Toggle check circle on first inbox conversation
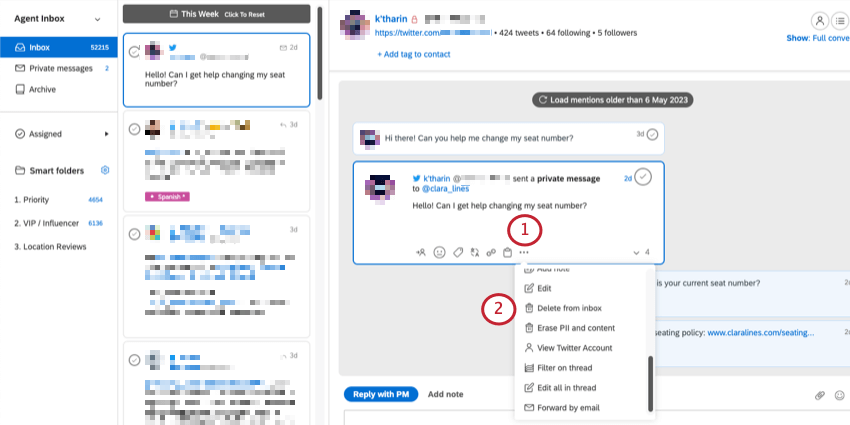850x425 pixels. (134, 52)
